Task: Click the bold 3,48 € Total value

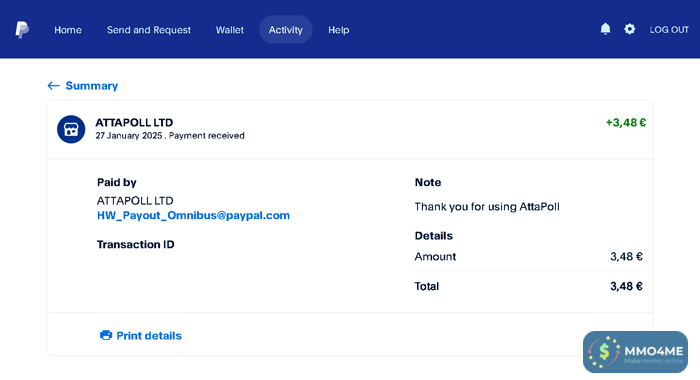Action: click(x=626, y=286)
